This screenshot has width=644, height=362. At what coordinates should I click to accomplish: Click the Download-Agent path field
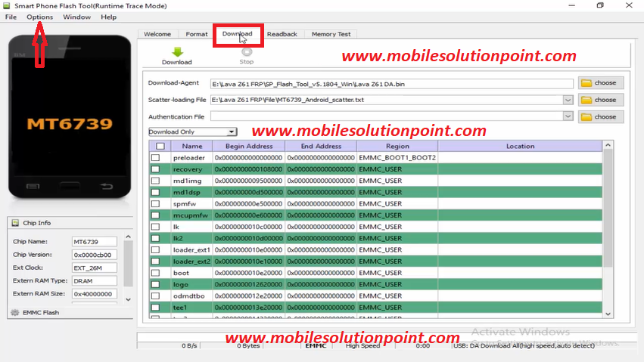(392, 84)
